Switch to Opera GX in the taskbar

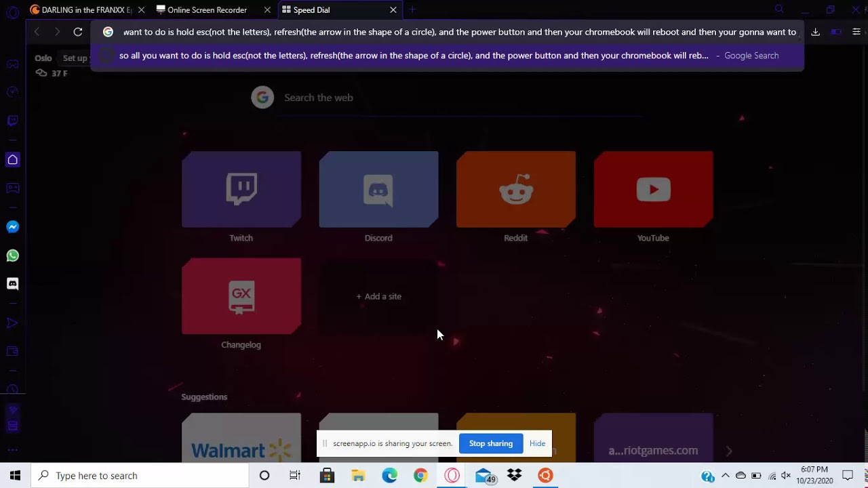tap(452, 476)
